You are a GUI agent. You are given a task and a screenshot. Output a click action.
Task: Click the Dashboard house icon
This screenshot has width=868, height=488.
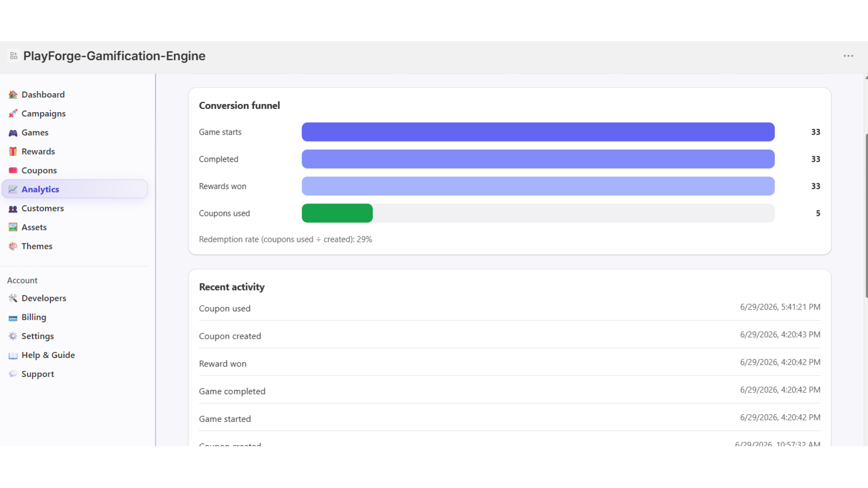click(13, 94)
